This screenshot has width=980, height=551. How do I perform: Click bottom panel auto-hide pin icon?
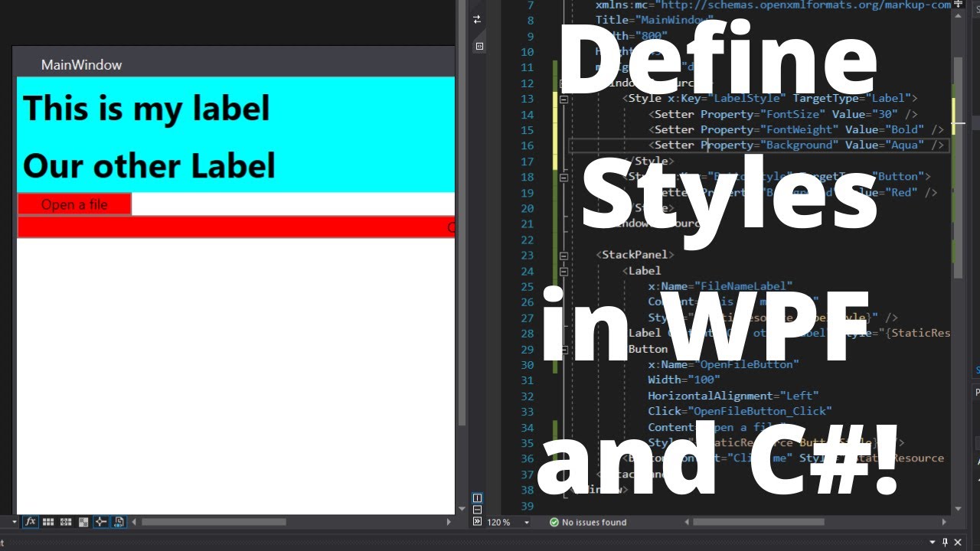[946, 542]
